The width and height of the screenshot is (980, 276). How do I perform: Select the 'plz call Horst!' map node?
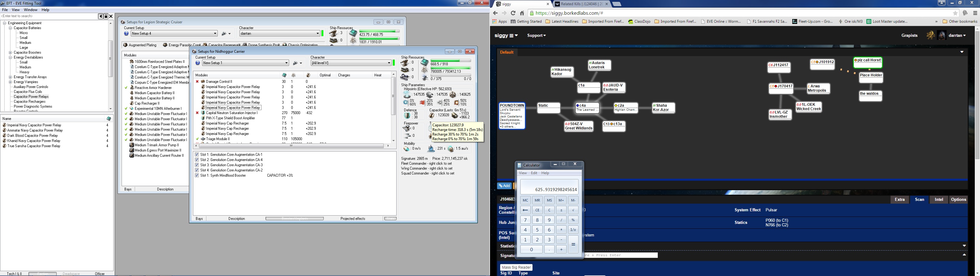[x=868, y=62]
